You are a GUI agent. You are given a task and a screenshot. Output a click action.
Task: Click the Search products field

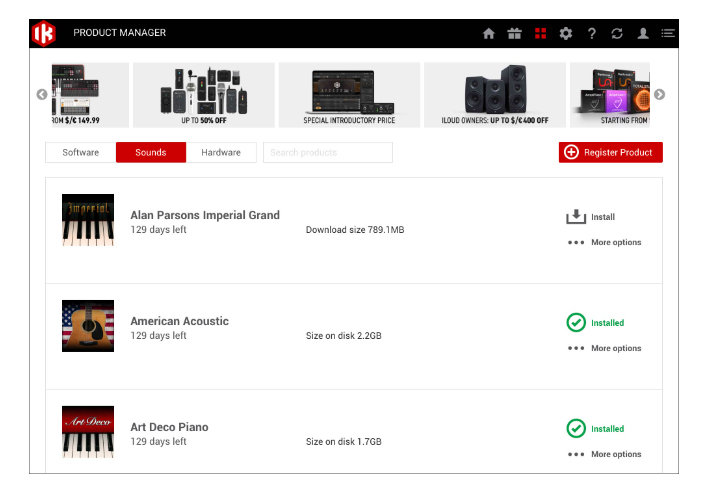click(x=327, y=153)
